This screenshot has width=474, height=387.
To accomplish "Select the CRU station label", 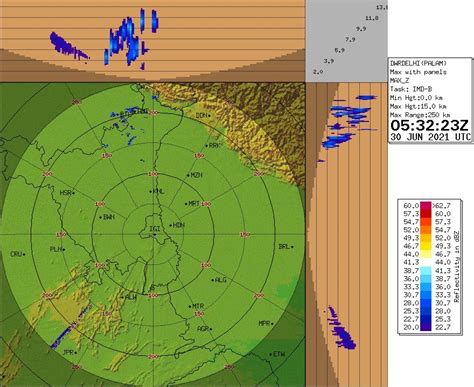I will click(16, 254).
